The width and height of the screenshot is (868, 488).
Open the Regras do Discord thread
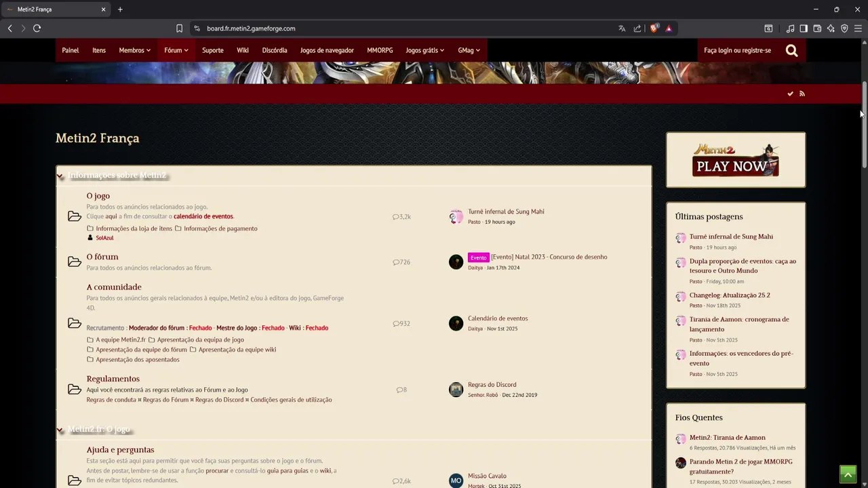tap(492, 384)
